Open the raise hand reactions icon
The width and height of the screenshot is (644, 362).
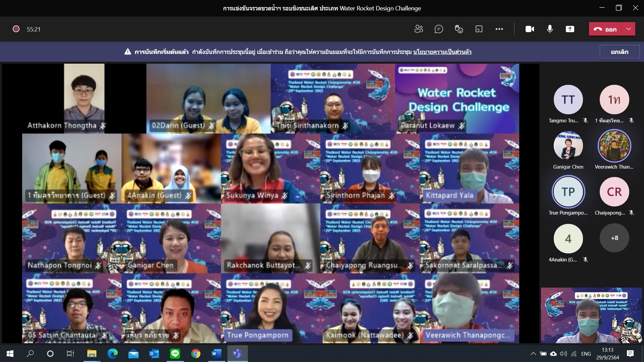(x=459, y=29)
